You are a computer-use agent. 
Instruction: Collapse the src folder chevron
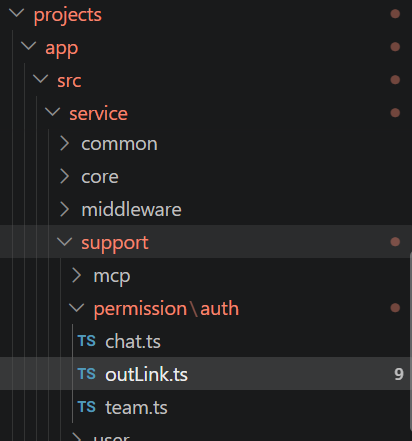[x=41, y=79]
